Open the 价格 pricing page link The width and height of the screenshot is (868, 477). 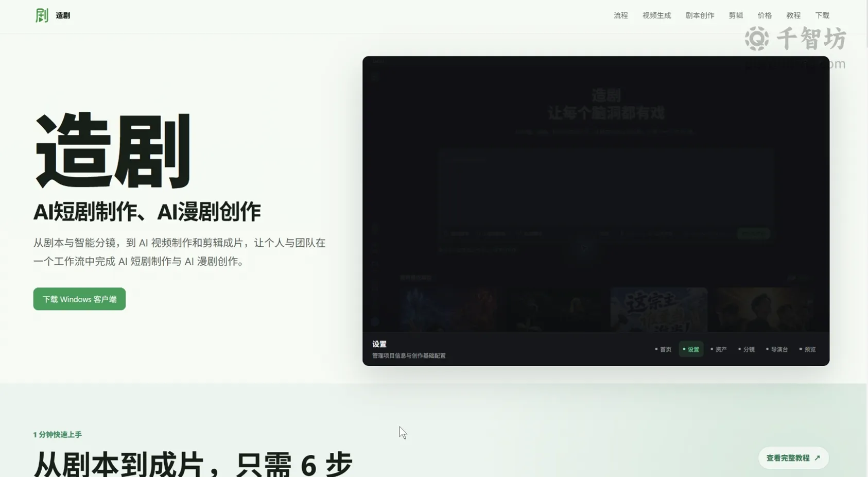(x=765, y=15)
